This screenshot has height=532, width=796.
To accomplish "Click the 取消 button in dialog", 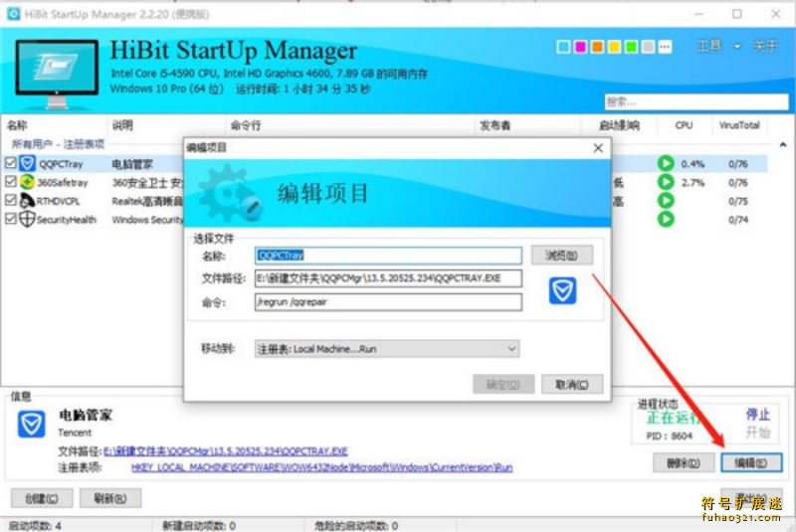I will point(571,385).
